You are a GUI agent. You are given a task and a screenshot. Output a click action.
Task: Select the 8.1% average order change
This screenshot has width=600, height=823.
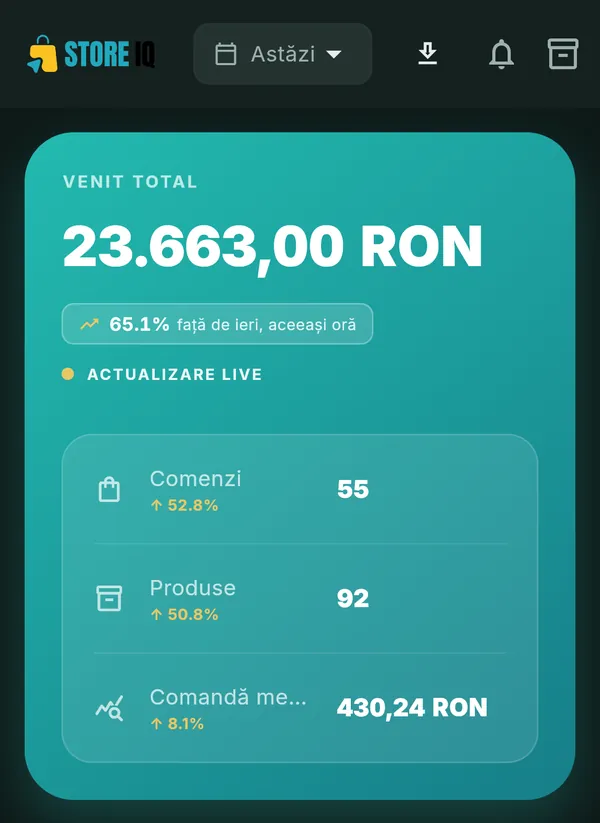click(x=177, y=724)
